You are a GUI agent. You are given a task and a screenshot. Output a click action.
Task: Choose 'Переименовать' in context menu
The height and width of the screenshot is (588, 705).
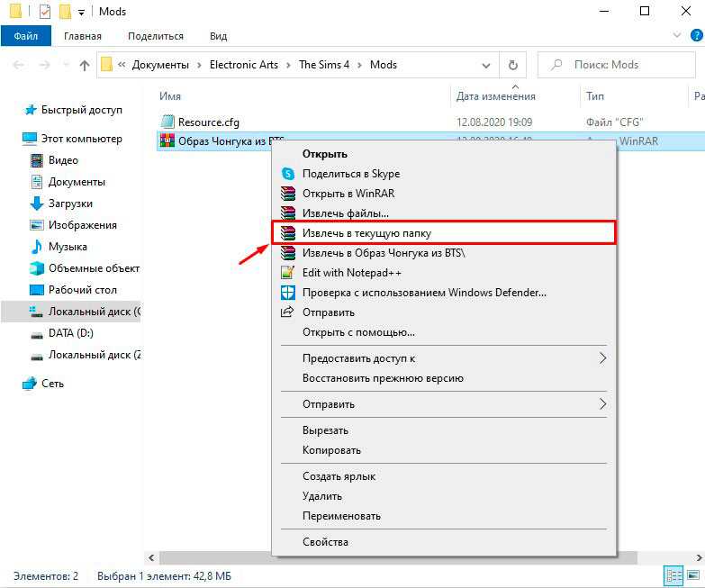tap(443, 516)
